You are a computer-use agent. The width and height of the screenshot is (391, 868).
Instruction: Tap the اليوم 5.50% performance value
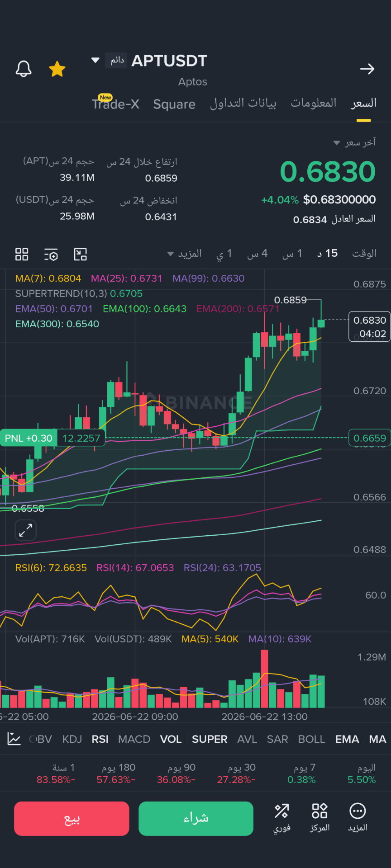(x=362, y=774)
